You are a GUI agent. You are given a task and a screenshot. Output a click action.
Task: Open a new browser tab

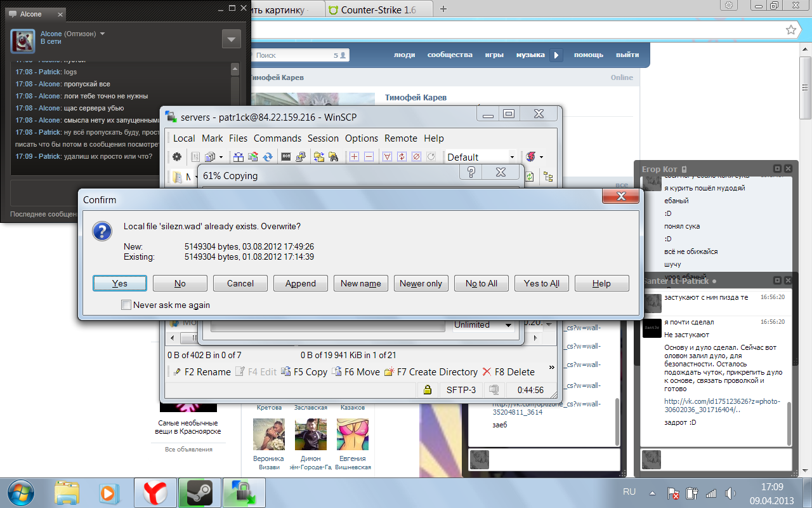click(x=443, y=9)
